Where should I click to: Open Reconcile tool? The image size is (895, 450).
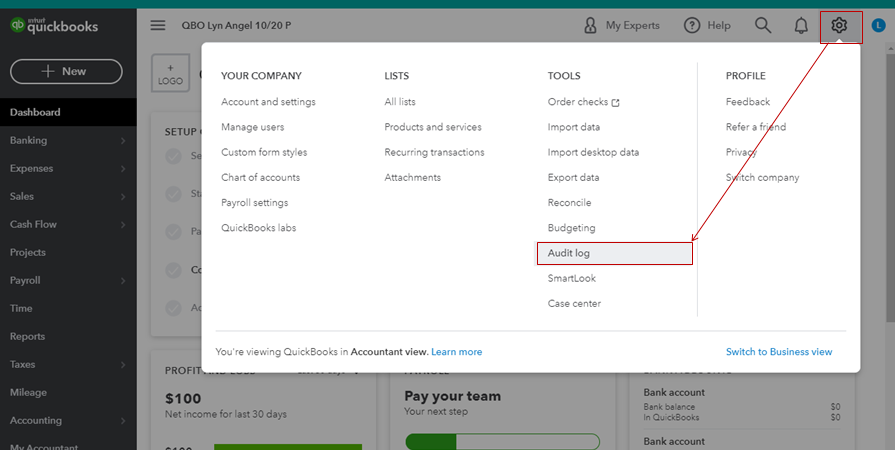pyautogui.click(x=569, y=202)
